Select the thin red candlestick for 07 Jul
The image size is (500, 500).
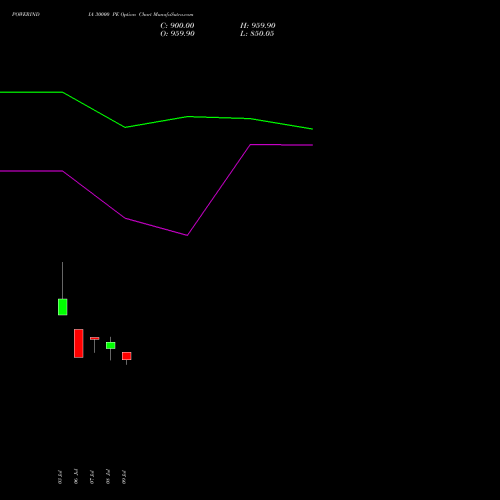[x=94, y=339]
